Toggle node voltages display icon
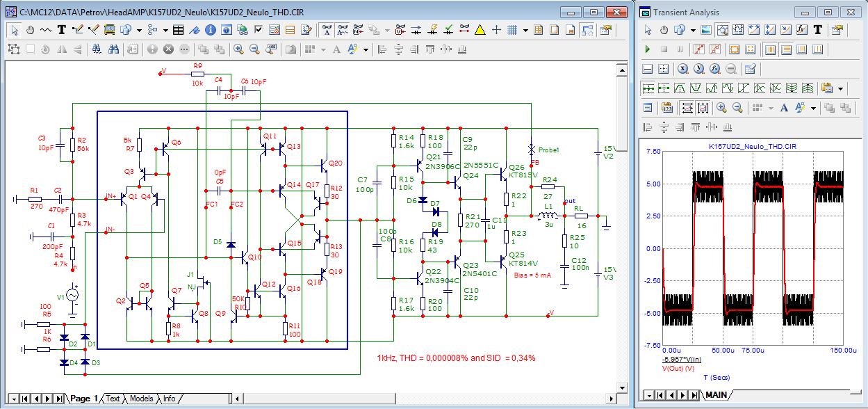This screenshot has height=409, width=868. [x=400, y=30]
